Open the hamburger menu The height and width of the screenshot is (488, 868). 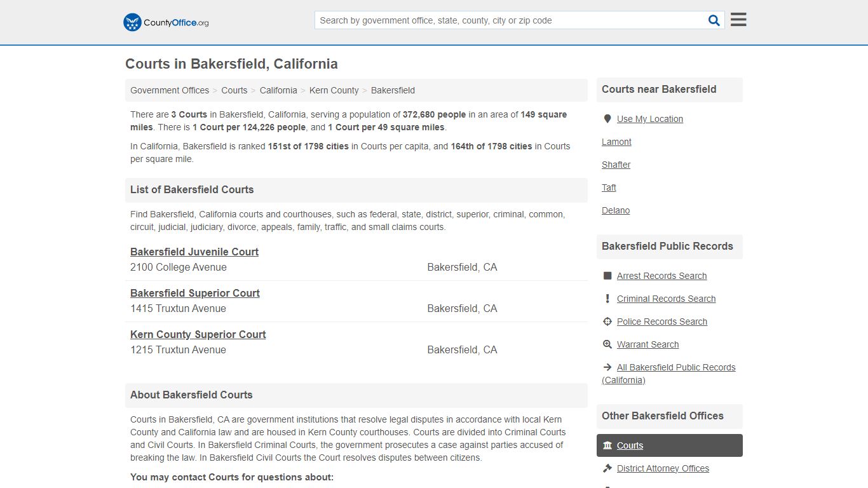(x=738, y=20)
